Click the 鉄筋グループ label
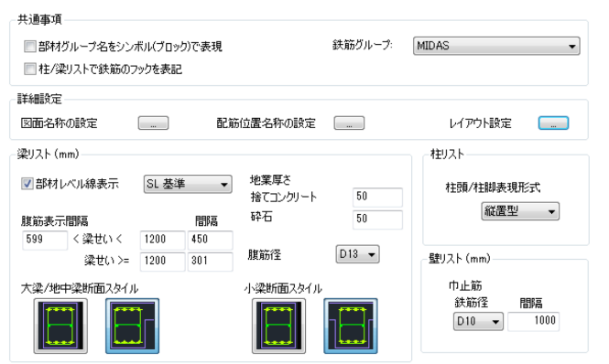 click(363, 46)
